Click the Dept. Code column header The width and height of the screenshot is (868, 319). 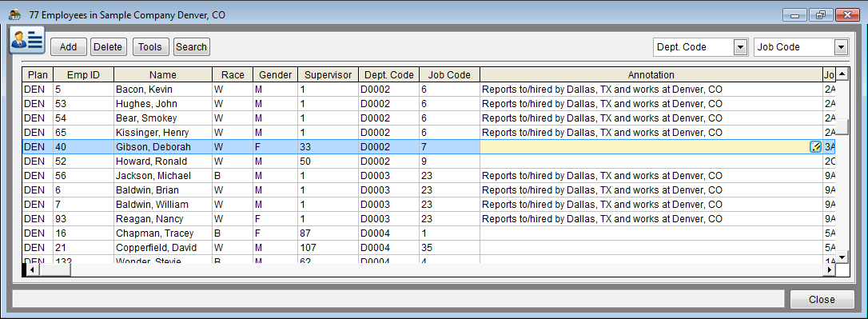[388, 75]
